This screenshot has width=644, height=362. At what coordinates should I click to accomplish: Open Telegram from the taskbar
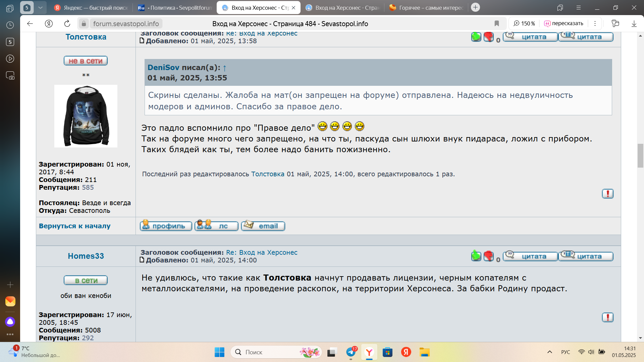(351, 352)
